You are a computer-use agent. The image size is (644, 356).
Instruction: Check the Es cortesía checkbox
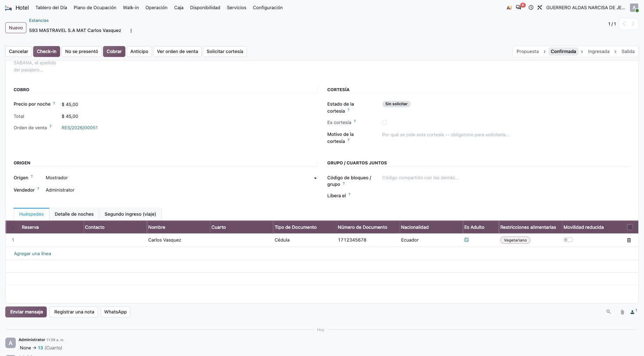click(384, 122)
